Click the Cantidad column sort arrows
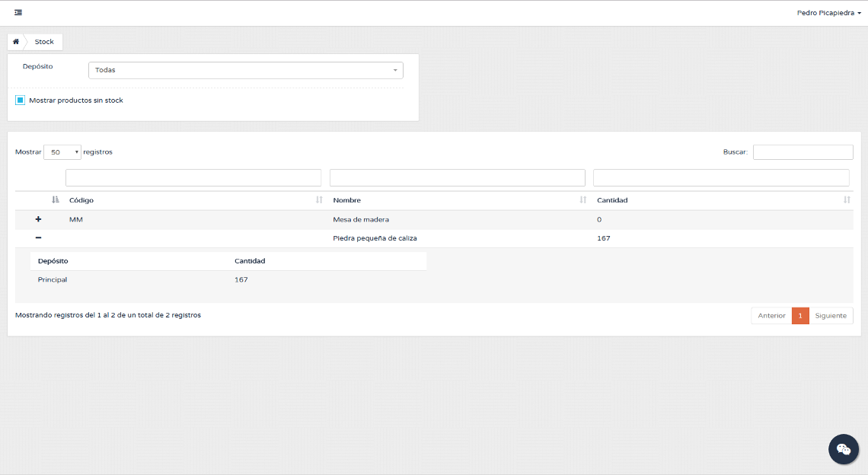 click(847, 200)
